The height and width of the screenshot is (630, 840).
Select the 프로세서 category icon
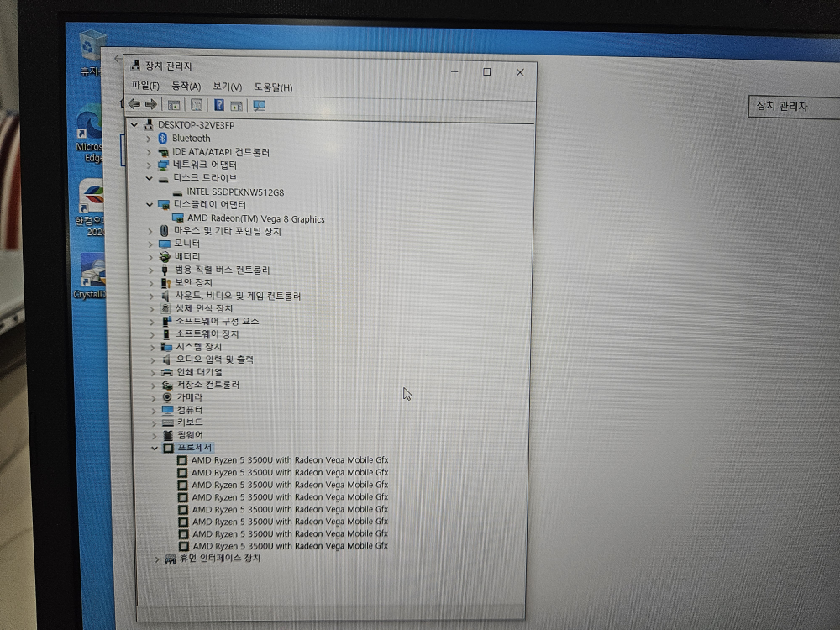(169, 448)
